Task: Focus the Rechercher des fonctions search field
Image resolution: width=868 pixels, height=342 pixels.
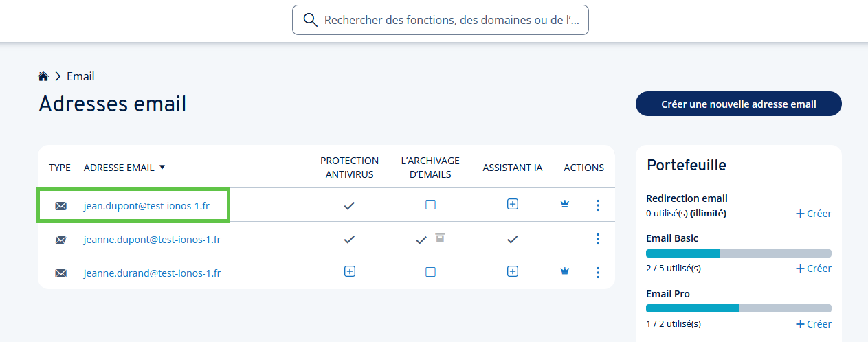Action: pyautogui.click(x=441, y=20)
